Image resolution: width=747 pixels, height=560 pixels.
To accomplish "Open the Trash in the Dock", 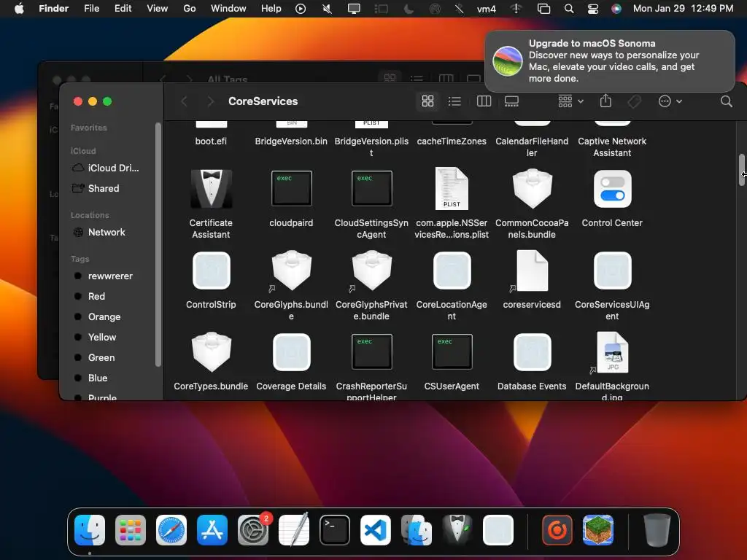I will pos(657,530).
